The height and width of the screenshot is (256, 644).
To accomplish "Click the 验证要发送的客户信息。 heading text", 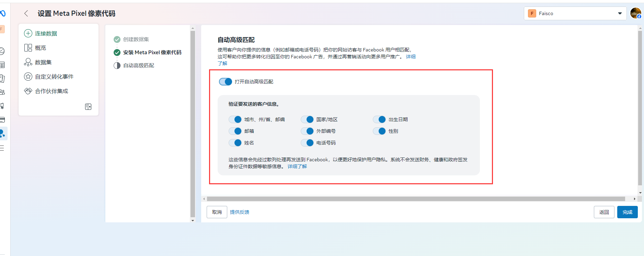I will coord(254,104).
